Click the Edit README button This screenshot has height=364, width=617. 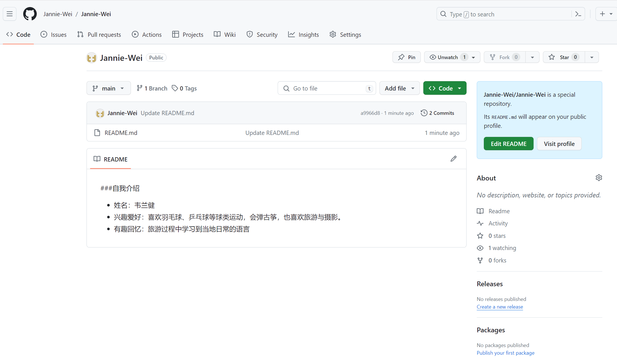pyautogui.click(x=508, y=144)
